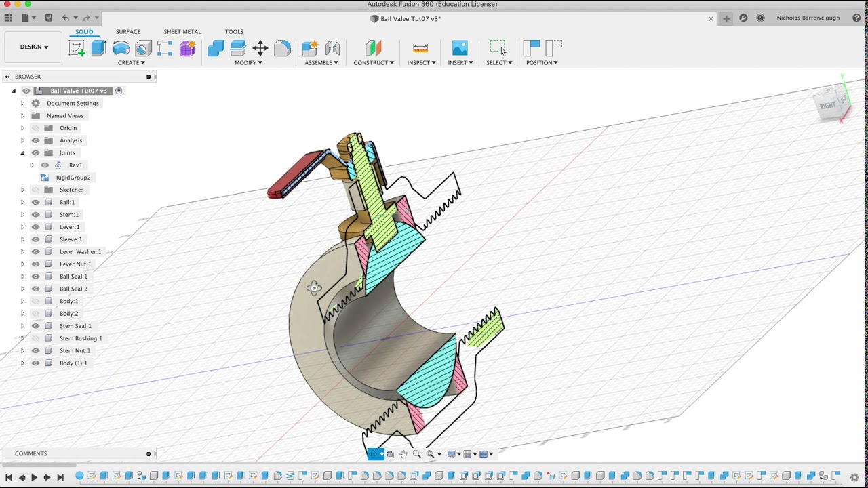Save the document with the disk icon
Image resolution: width=868 pixels, height=488 pixels.
pos(48,18)
